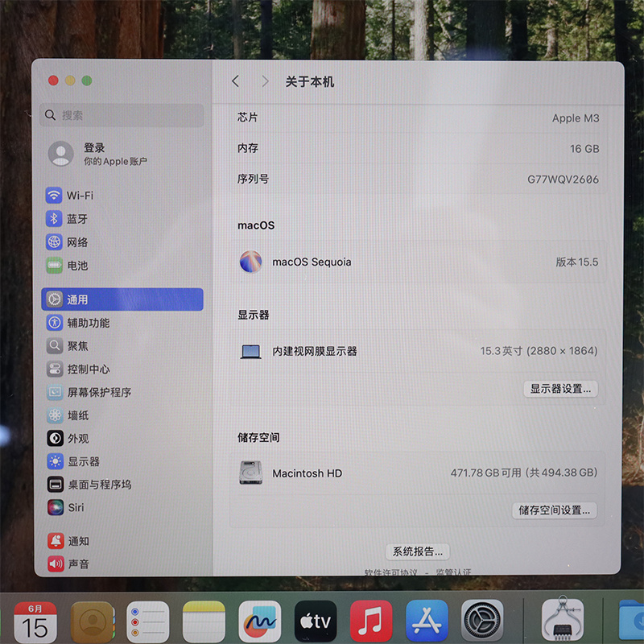The height and width of the screenshot is (644, 644).
Task: Go back with the left chevron
Action: pos(235,81)
